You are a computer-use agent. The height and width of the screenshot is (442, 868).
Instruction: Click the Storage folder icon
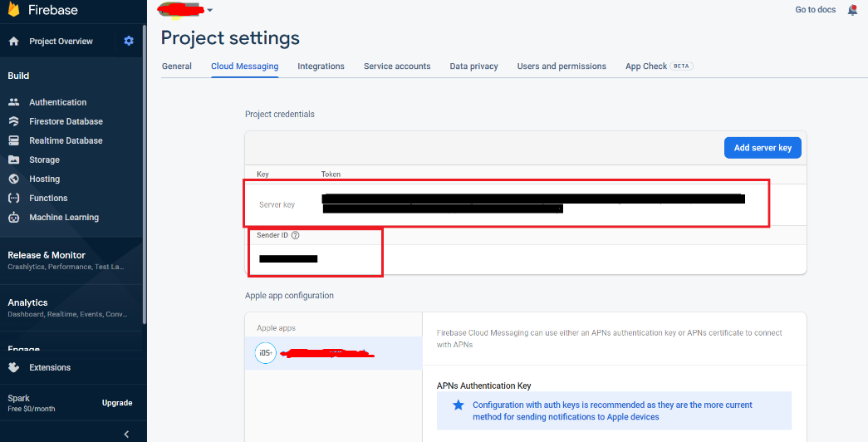click(13, 160)
